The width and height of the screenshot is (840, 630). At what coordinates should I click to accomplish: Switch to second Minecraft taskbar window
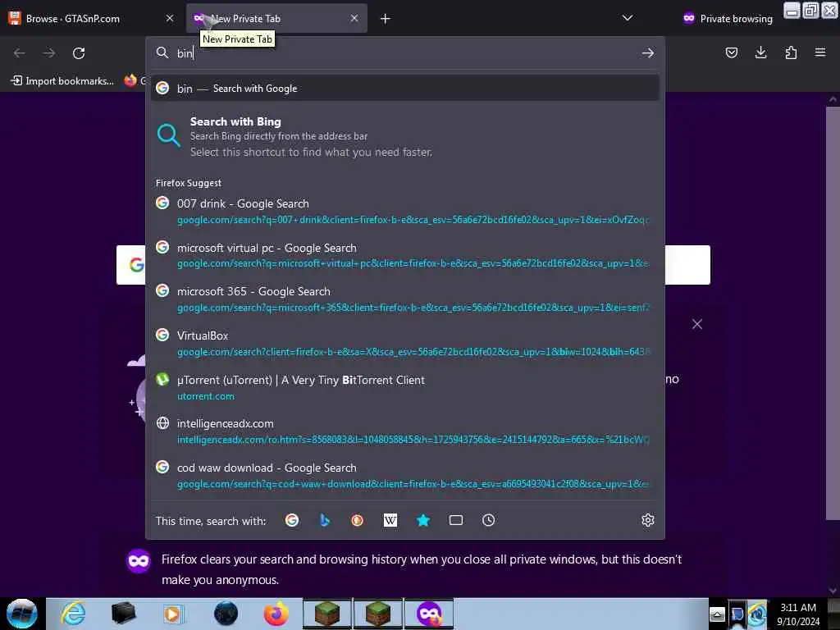[x=378, y=614]
